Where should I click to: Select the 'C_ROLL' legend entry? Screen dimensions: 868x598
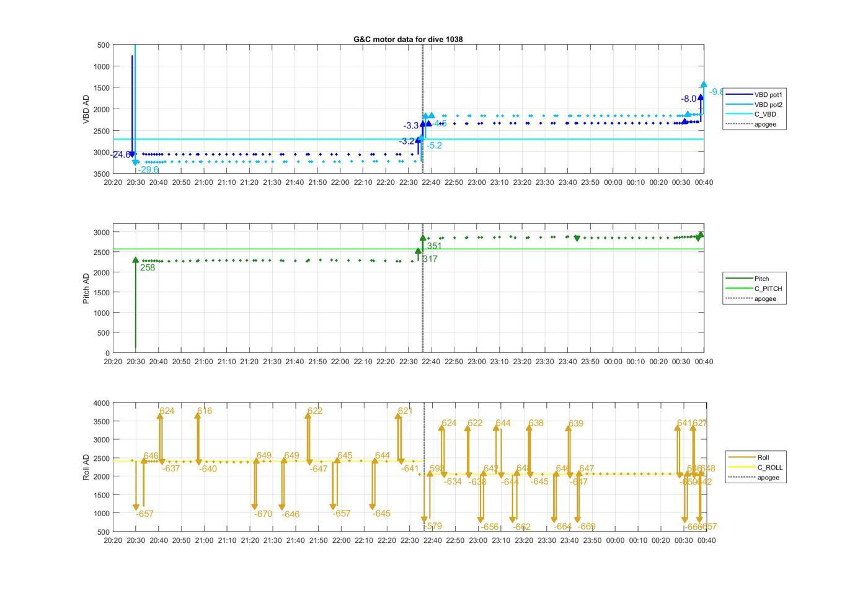click(755, 468)
